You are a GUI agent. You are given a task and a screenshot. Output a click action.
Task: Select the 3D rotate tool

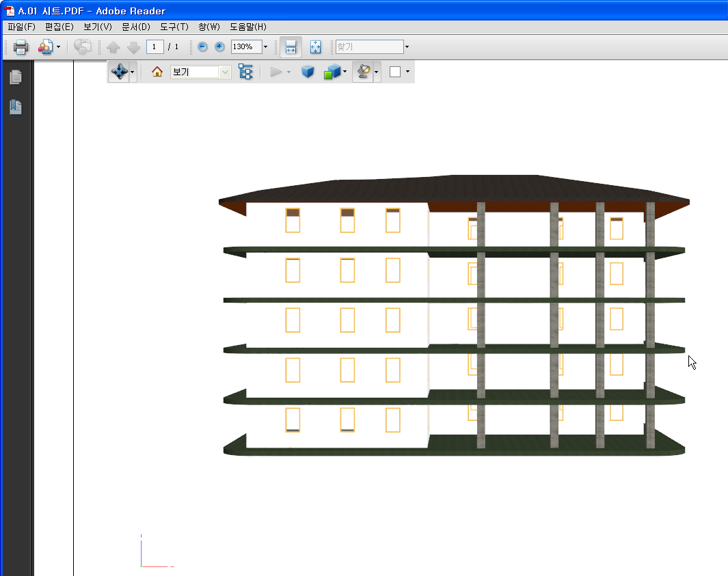tap(118, 71)
